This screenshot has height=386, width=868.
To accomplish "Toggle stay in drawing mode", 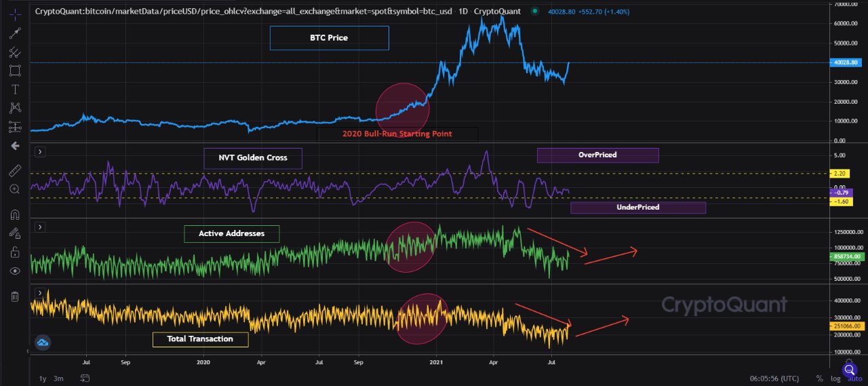I will (15, 233).
